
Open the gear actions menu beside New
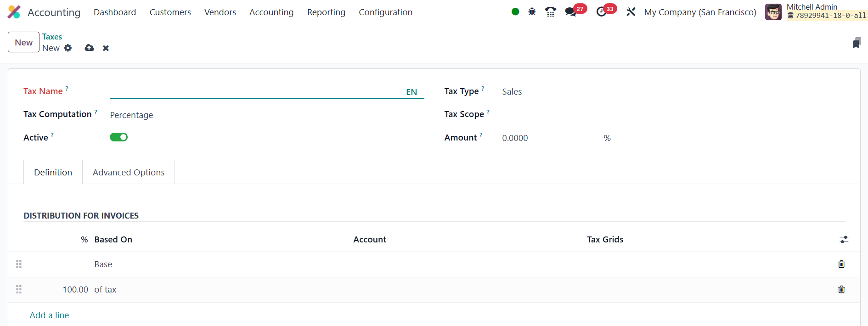click(x=68, y=48)
